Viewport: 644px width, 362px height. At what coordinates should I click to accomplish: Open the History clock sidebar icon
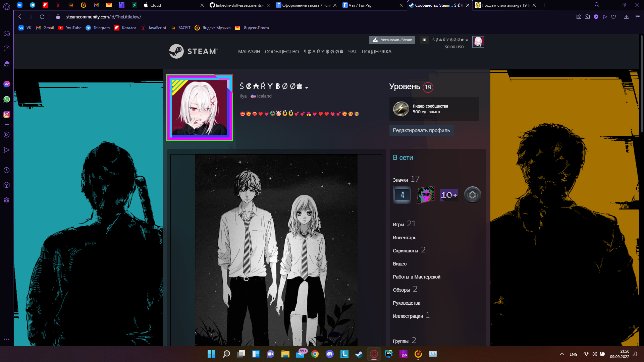6,170
